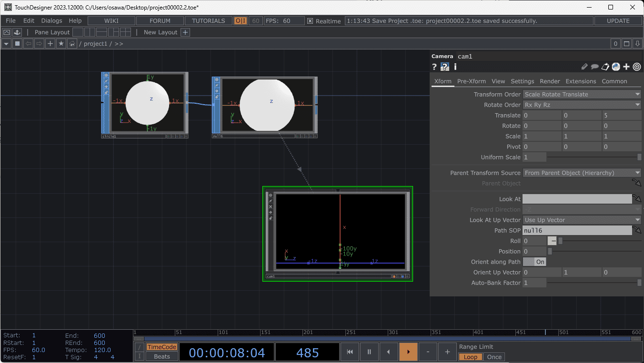
Task: Enable Once range limit
Action: (x=494, y=357)
